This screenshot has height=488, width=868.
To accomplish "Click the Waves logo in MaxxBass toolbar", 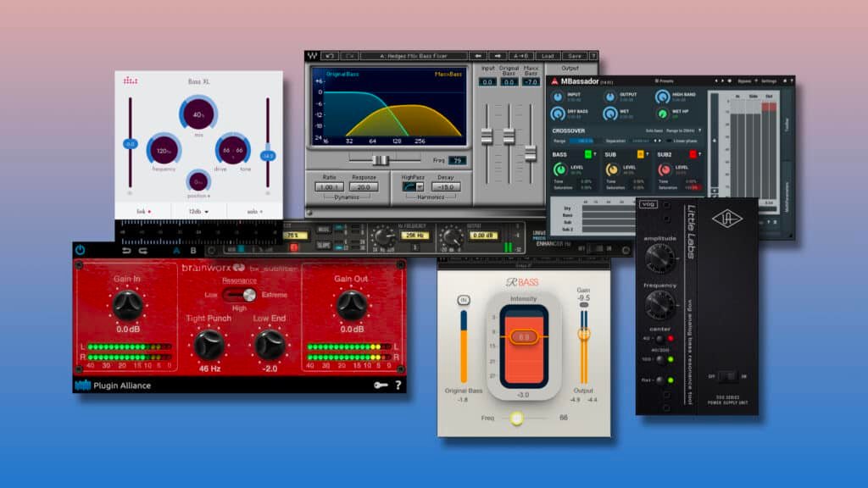I will click(x=312, y=56).
